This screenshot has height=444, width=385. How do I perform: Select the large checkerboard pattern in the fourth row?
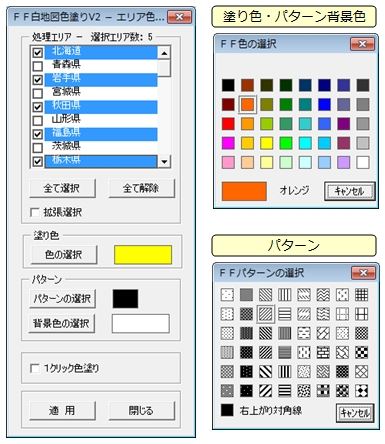[362, 352]
